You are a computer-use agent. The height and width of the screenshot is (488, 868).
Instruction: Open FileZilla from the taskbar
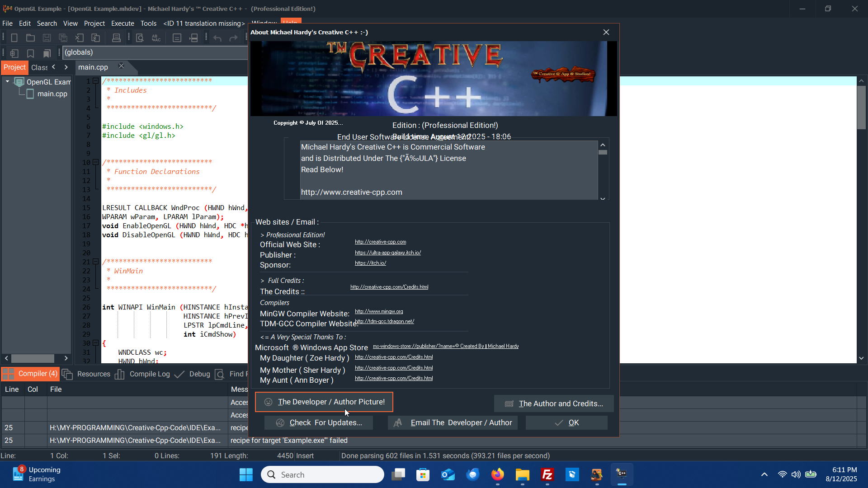547,474
